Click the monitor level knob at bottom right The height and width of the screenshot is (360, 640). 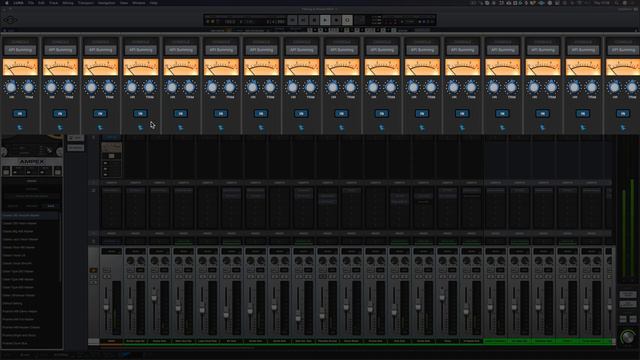point(627,337)
